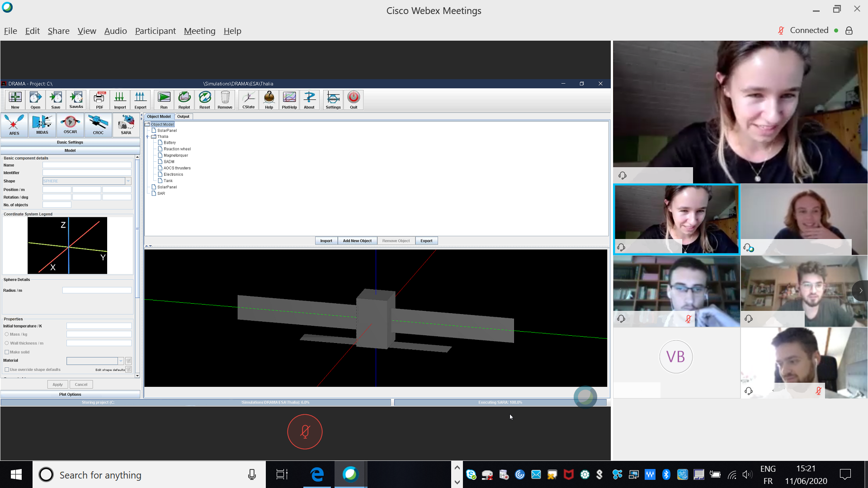This screenshot has width=868, height=488.
Task: Open the PlotHelp icon
Action: click(289, 99)
